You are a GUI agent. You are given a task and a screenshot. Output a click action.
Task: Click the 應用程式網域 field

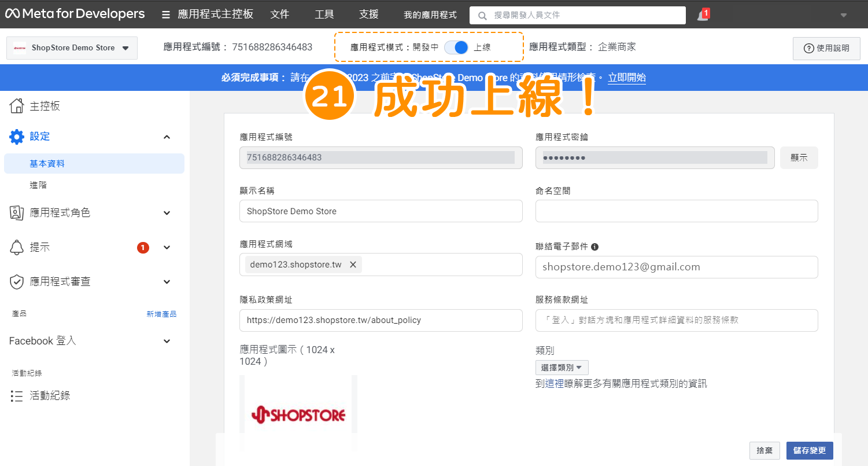381,265
